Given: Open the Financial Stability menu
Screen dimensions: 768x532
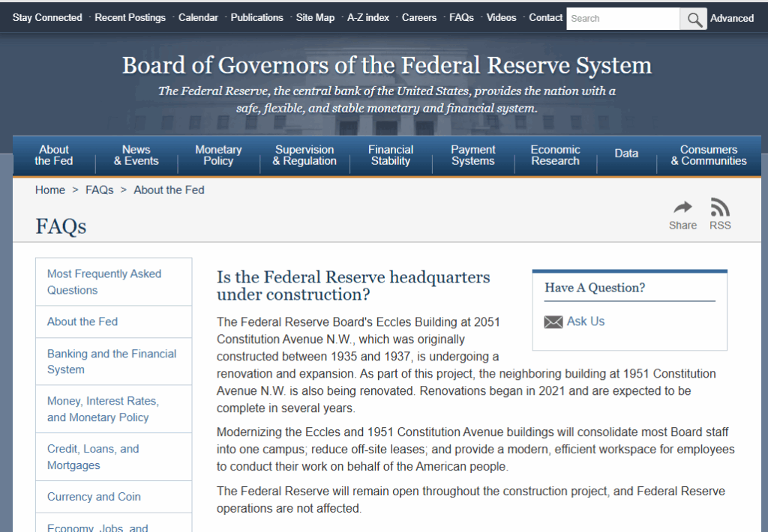Looking at the screenshot, I should click(x=391, y=155).
